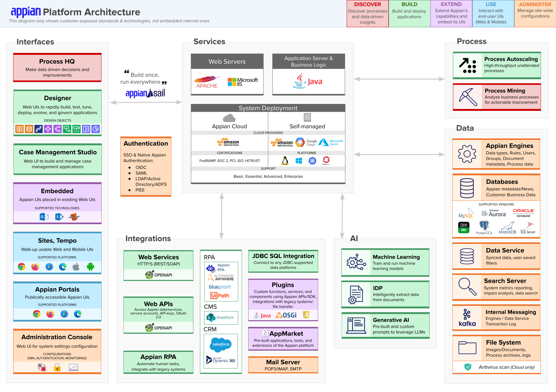Click the HTML5 icon in Embedded box
This screenshot has width=556, height=392.
point(74,217)
